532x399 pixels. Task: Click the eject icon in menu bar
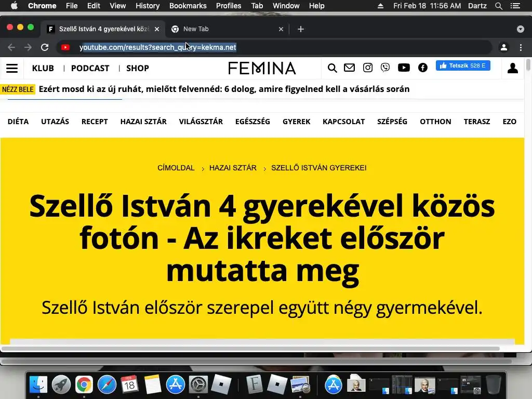[x=380, y=6]
